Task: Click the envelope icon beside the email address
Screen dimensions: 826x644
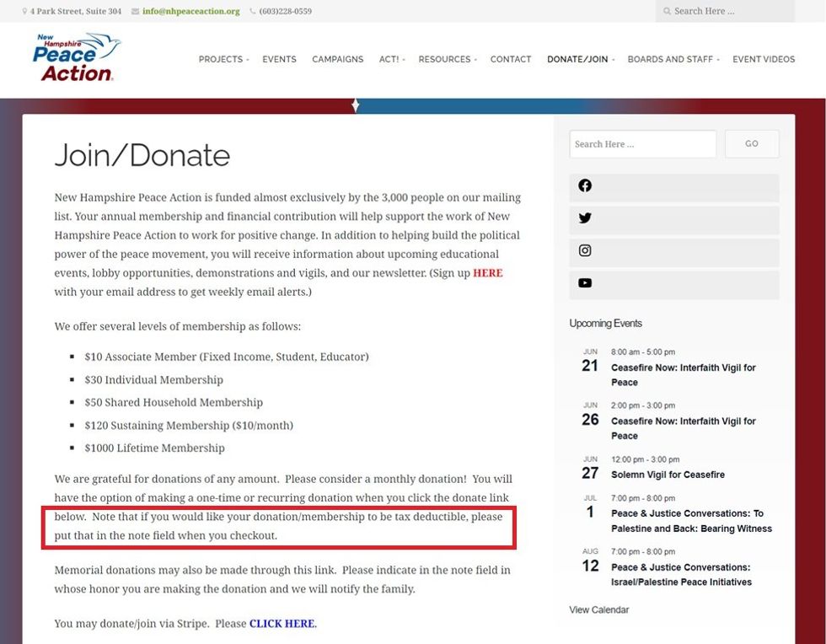Action: tap(136, 12)
